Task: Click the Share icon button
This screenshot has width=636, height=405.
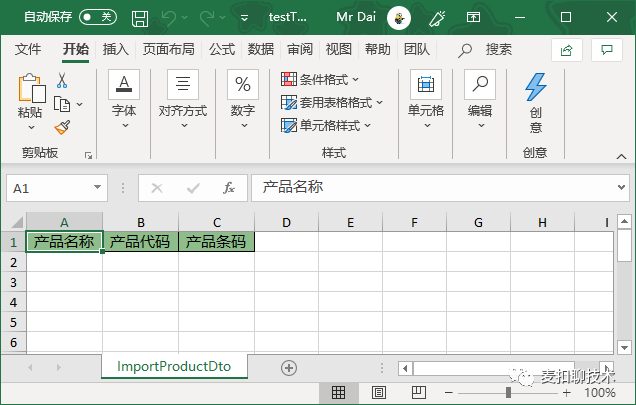Action: [567, 50]
